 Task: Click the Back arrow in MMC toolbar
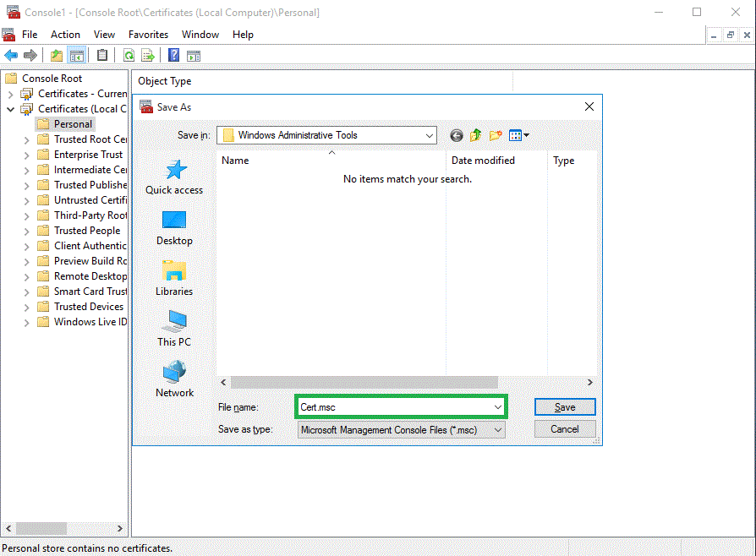11,56
